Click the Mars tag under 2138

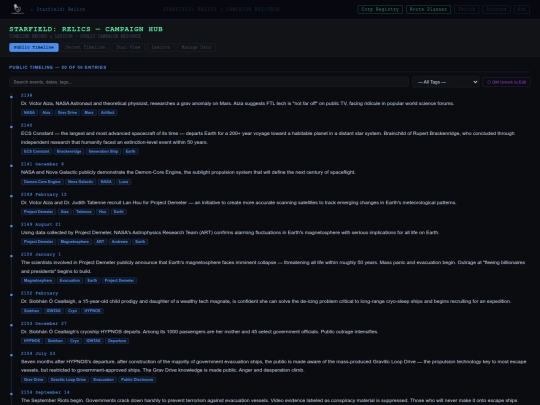coord(89,113)
